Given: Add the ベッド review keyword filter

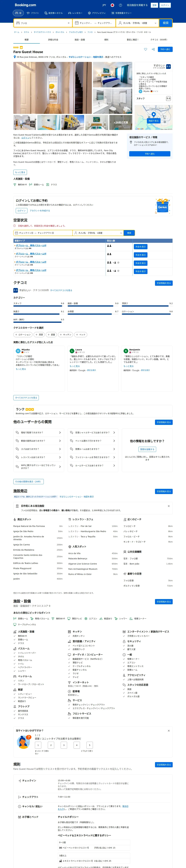Looking at the screenshot, I should tap(80, 335).
